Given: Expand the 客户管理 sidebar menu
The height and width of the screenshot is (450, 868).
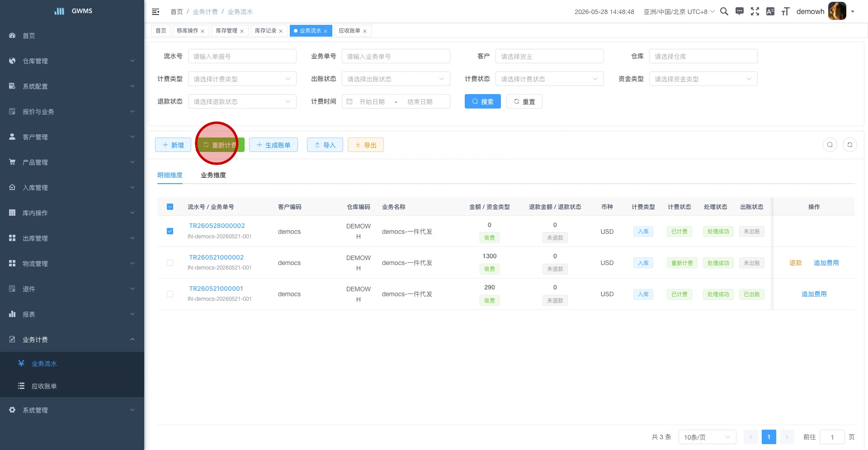Looking at the screenshot, I should (x=72, y=137).
